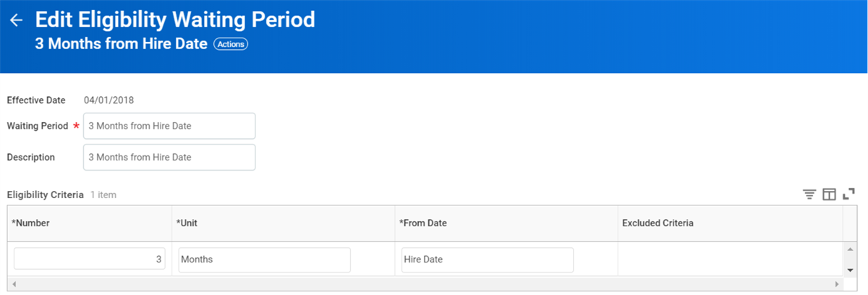Click the empty Excluded Criteria cell

tap(729, 260)
